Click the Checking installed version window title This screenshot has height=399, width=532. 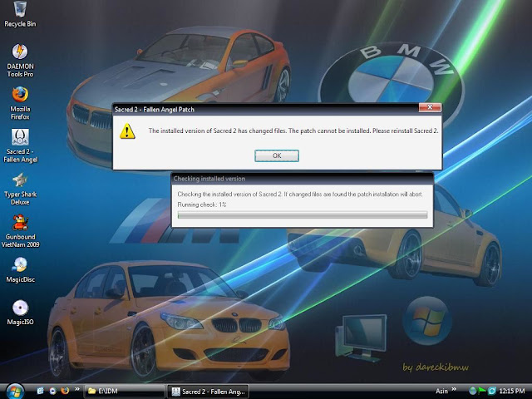209,179
